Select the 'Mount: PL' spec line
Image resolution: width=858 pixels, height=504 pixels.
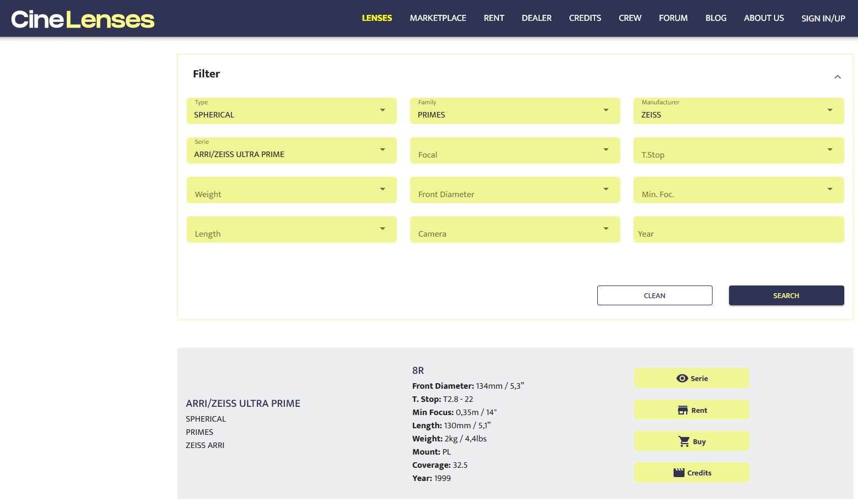coord(431,452)
